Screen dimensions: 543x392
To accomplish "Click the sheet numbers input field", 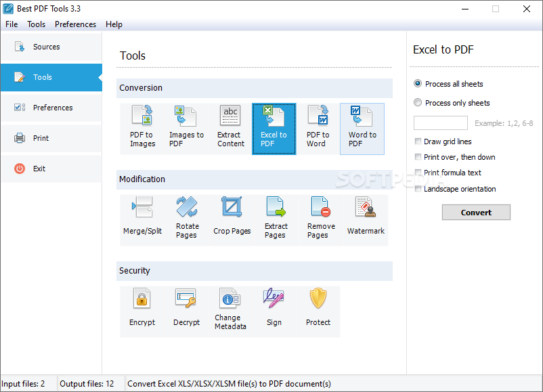I will (441, 123).
